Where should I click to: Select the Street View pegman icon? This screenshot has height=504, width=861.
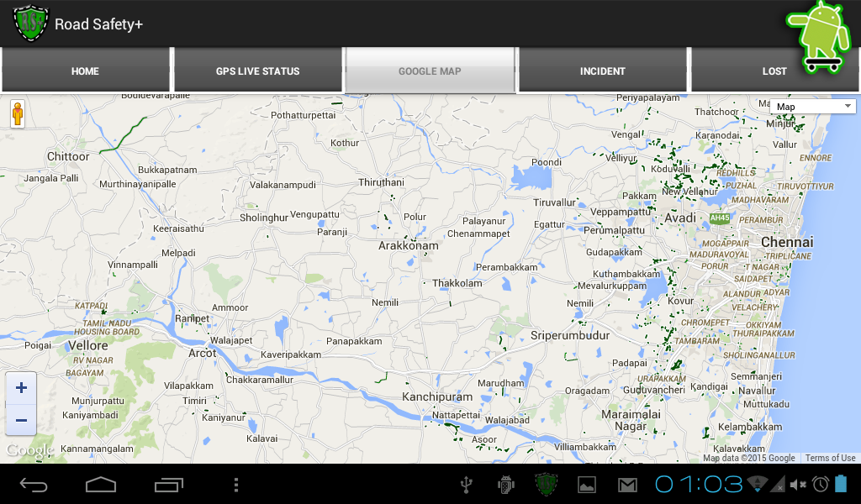[x=18, y=114]
